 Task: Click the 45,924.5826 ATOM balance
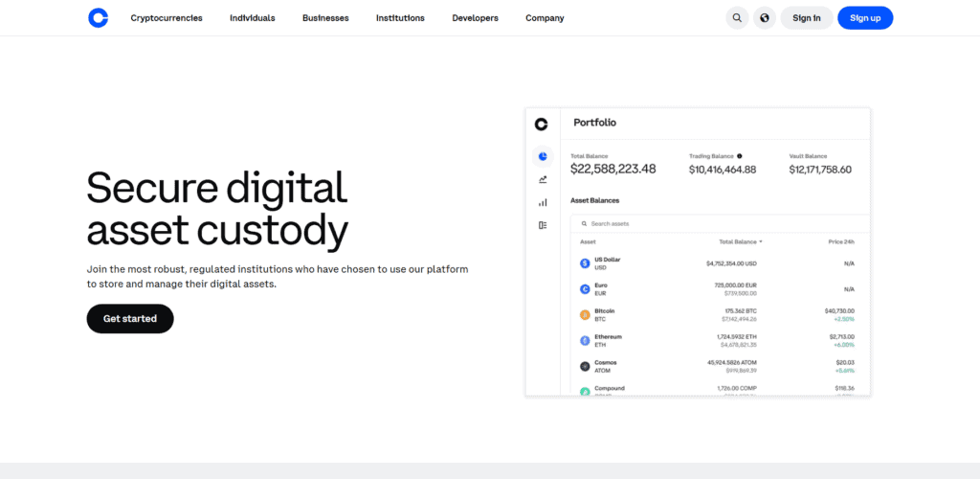point(732,362)
